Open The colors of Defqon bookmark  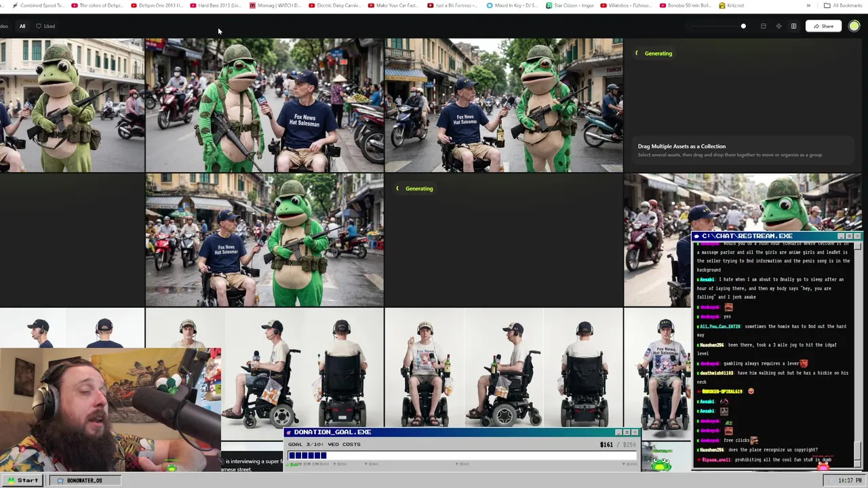pyautogui.click(x=97, y=5)
